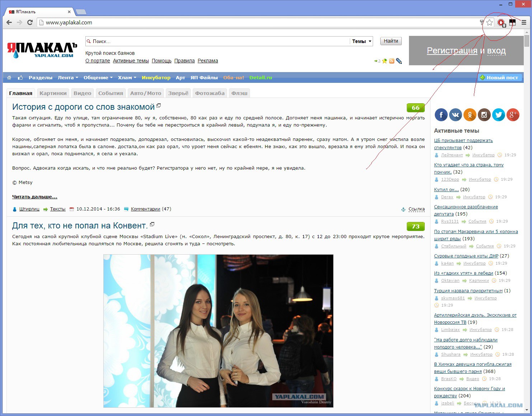Viewport: 532px width, 416px height.
Task: Switch to the Видео tab
Action: (83, 93)
